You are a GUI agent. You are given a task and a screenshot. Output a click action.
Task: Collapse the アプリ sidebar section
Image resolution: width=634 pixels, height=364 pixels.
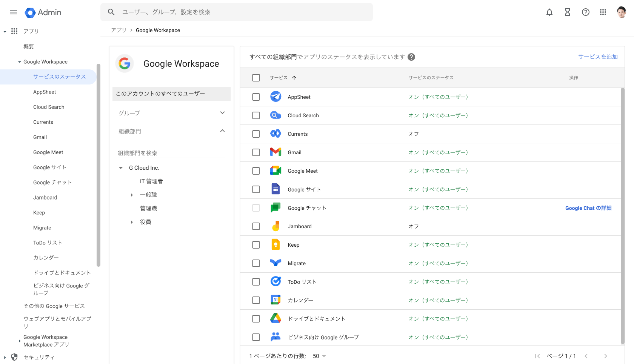(x=5, y=31)
